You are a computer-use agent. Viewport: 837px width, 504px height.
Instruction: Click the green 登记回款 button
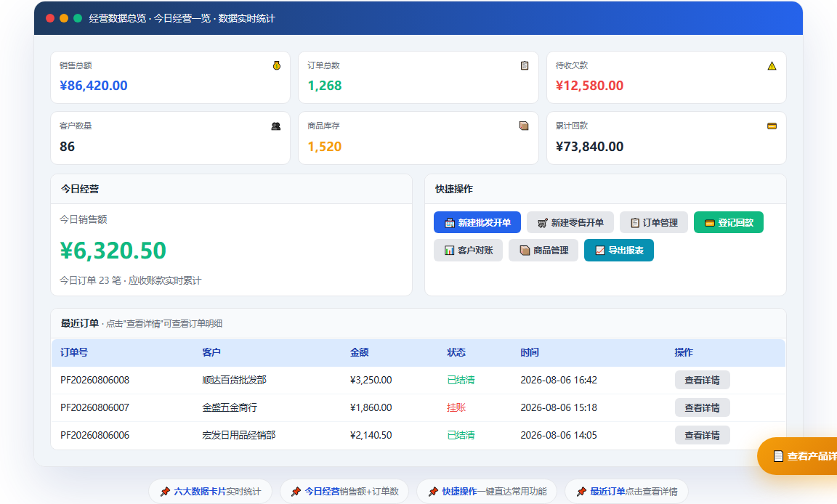[x=729, y=222]
